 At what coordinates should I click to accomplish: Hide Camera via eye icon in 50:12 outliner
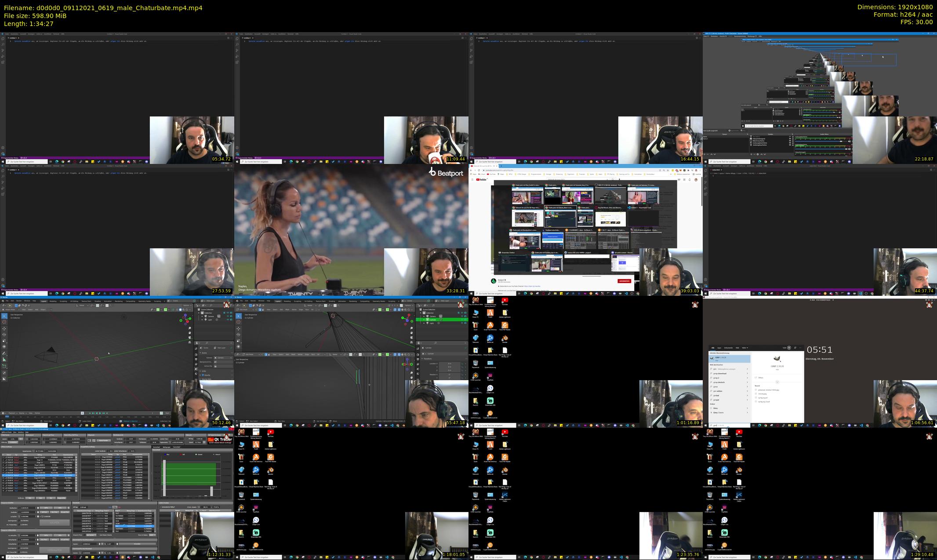click(228, 316)
